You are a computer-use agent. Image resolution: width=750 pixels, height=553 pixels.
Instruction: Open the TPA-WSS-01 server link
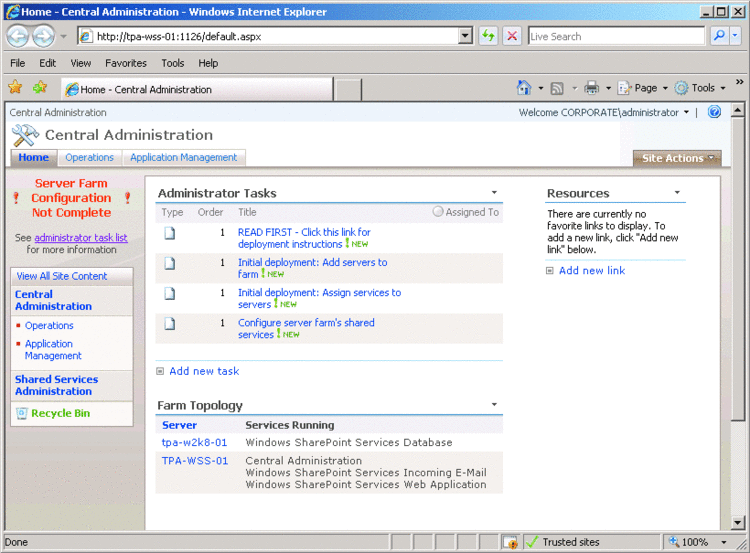coord(195,461)
